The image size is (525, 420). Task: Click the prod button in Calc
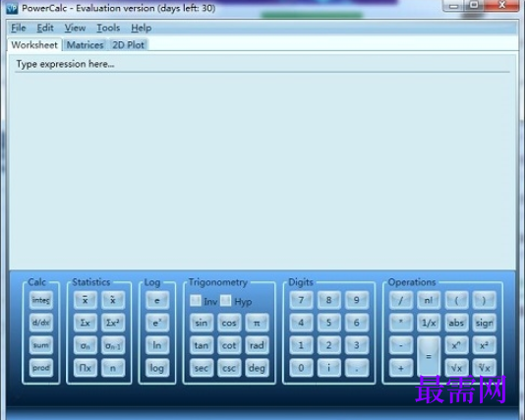(41, 368)
